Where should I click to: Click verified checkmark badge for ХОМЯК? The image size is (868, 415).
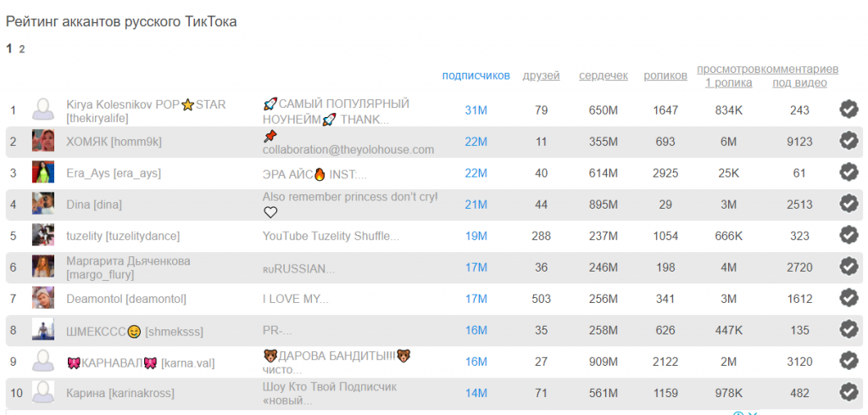point(849,141)
